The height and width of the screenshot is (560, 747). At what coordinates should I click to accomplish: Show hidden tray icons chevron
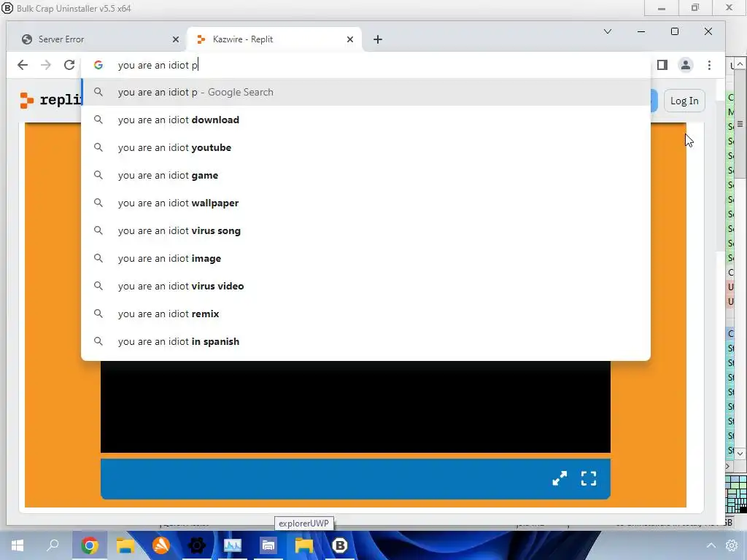(x=711, y=545)
